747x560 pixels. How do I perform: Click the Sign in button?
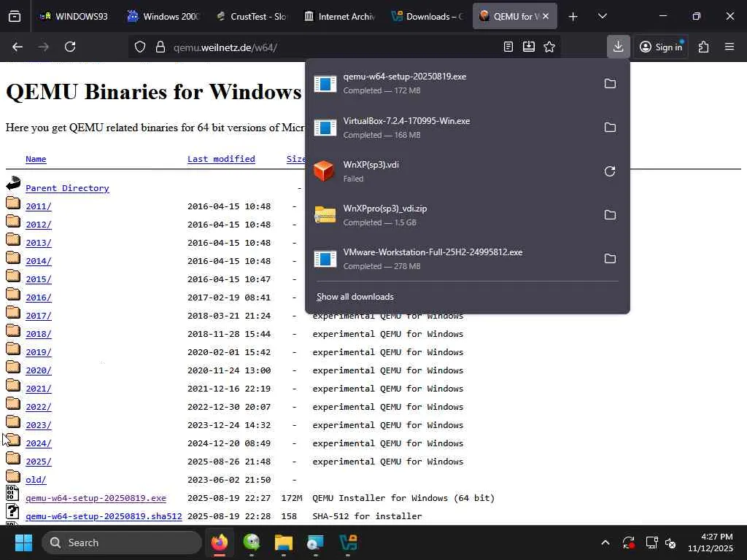[x=661, y=47]
